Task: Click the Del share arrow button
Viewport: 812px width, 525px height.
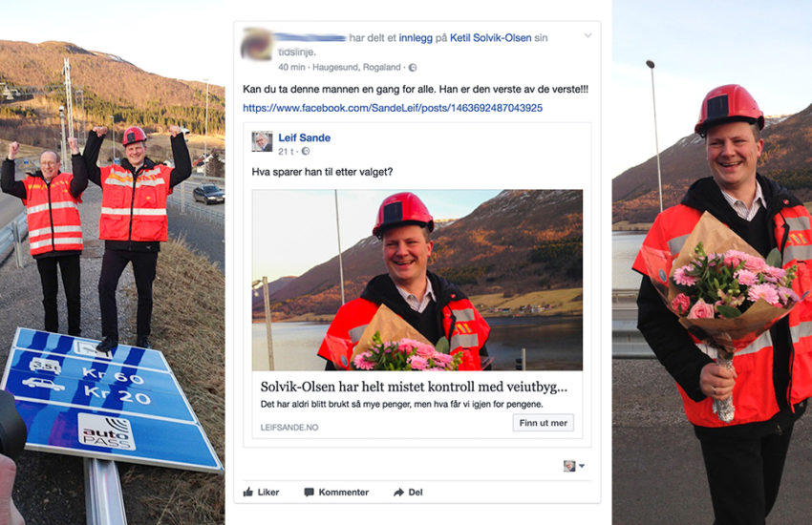Action: coord(408,492)
